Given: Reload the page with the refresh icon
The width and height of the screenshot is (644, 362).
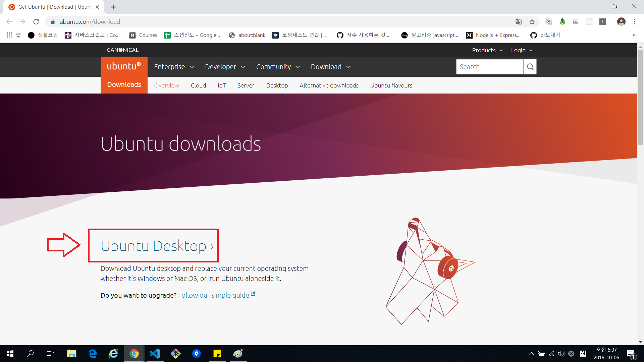Looking at the screenshot, I should pyautogui.click(x=36, y=22).
